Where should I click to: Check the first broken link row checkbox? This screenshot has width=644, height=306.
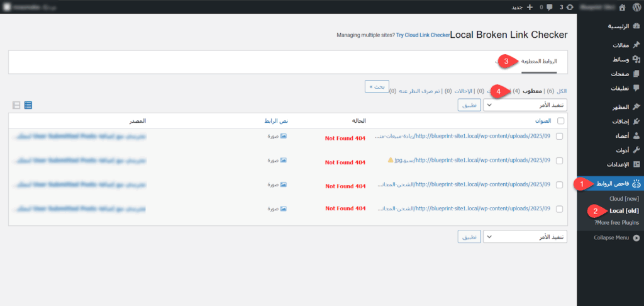[x=560, y=137]
